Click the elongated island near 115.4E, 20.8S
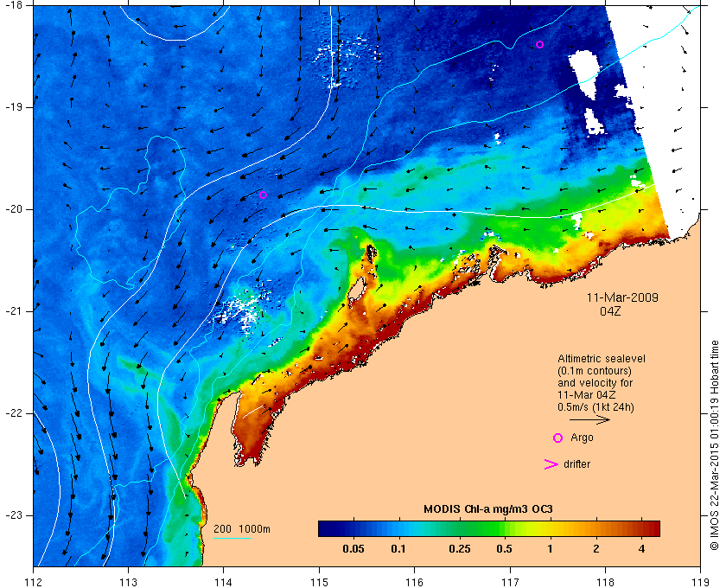Image resolution: width=726 pixels, height=588 pixels. coord(356,290)
